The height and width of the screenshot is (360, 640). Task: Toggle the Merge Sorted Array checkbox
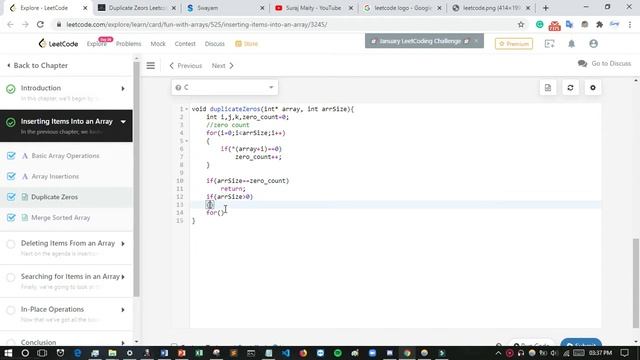point(11,218)
